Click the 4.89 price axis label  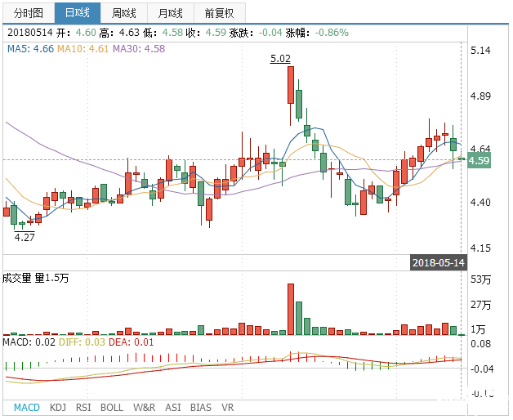click(x=480, y=96)
